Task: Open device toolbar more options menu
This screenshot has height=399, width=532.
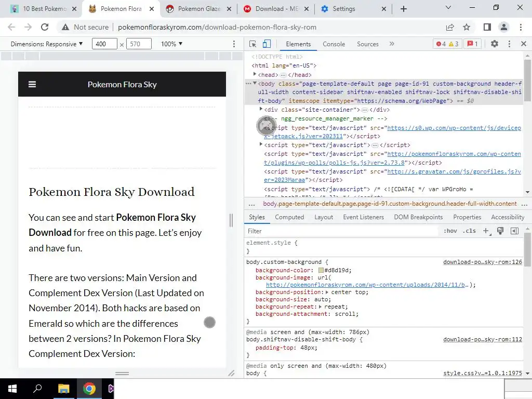Action: point(234,44)
